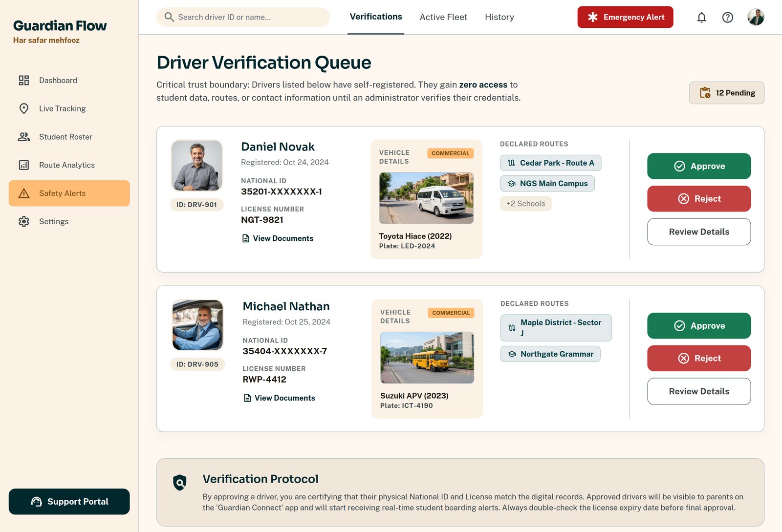Click document icon beside Michael Nathan's View Documents
The image size is (782, 532).
click(x=247, y=398)
